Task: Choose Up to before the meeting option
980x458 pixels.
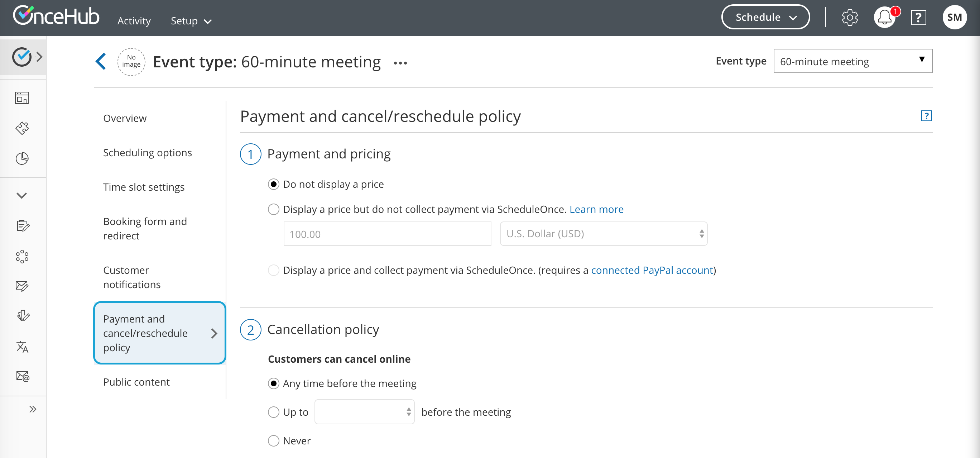Action: (274, 412)
